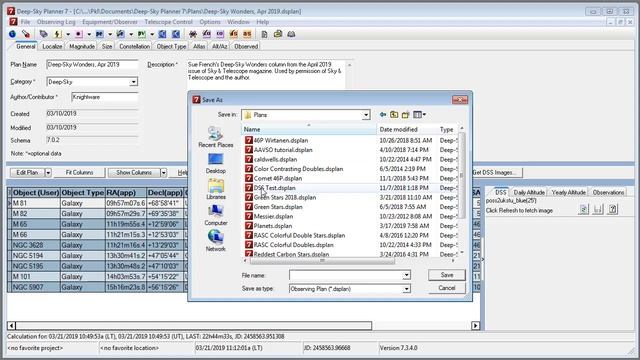
Task: Switch to the Constellation tab
Action: (x=134, y=47)
